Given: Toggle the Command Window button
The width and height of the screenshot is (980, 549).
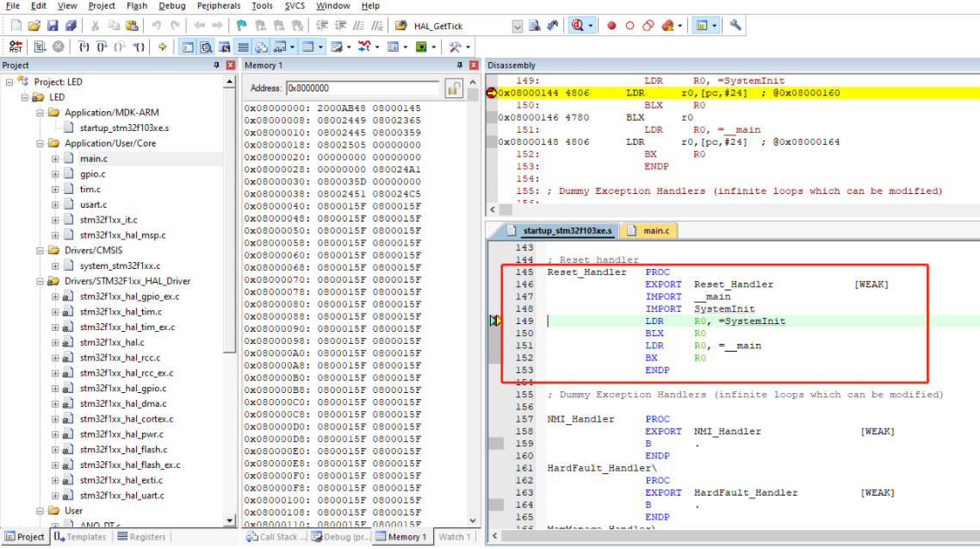Looking at the screenshot, I should pyautogui.click(x=188, y=47).
